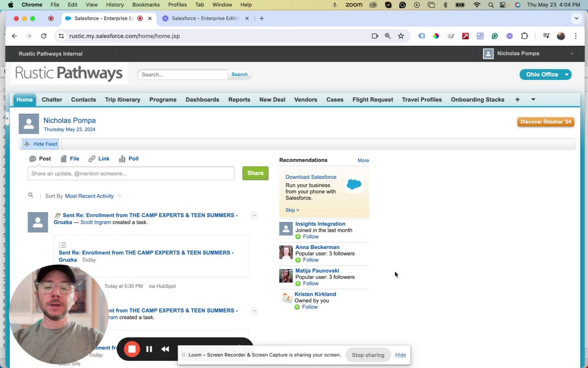
Task: Follow Insights Integration with the plus icon
Action: 298,236
